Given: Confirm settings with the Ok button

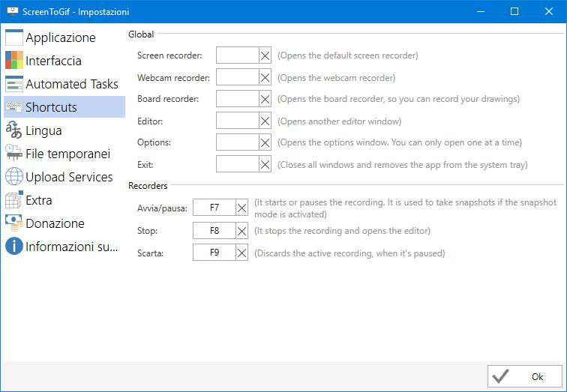Looking at the screenshot, I should click(525, 376).
